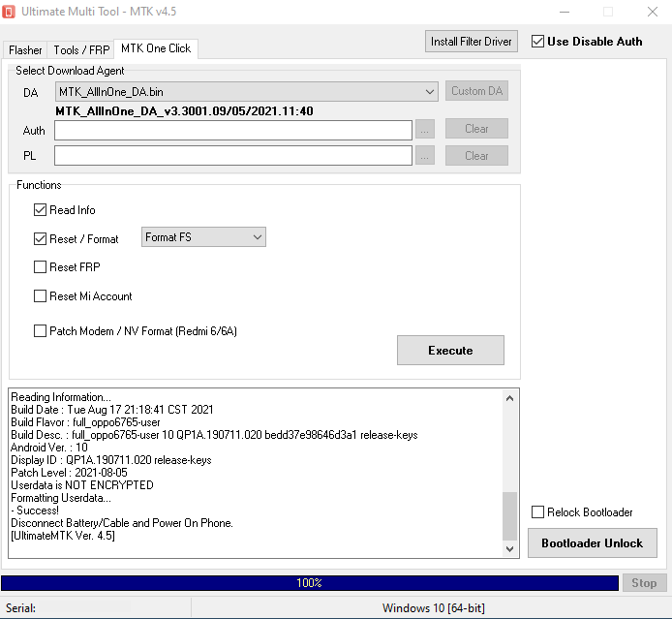The height and width of the screenshot is (619, 672).
Task: Click the 'Display ID' log line
Action: click(x=111, y=460)
